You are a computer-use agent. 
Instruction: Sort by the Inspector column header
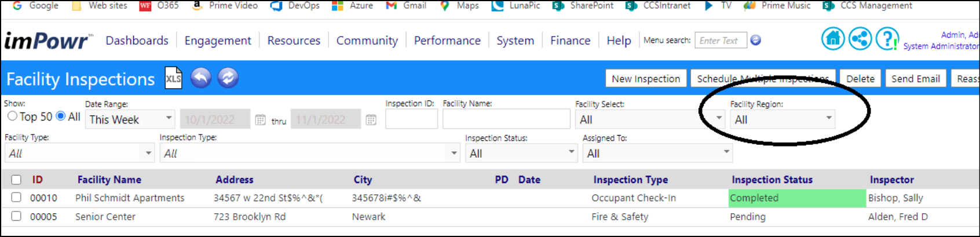pyautogui.click(x=891, y=180)
